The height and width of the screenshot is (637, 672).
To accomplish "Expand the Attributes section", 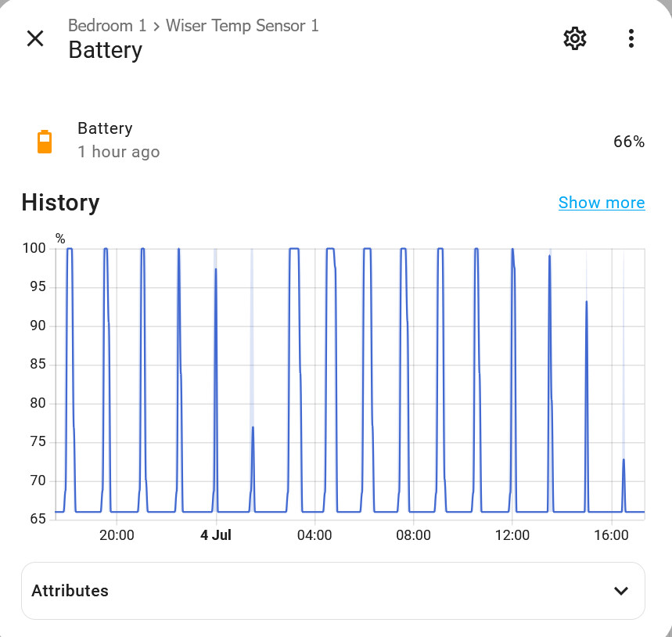I will [333, 591].
